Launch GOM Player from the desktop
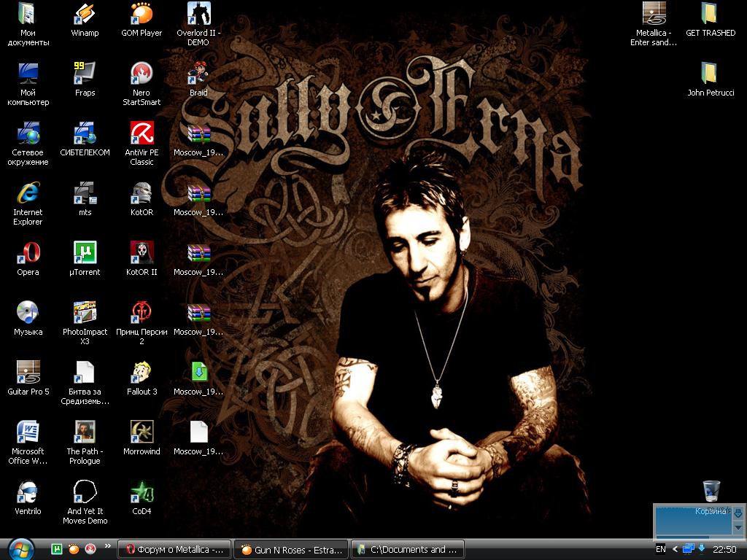Viewport: 747px width, 560px height. pos(142,14)
